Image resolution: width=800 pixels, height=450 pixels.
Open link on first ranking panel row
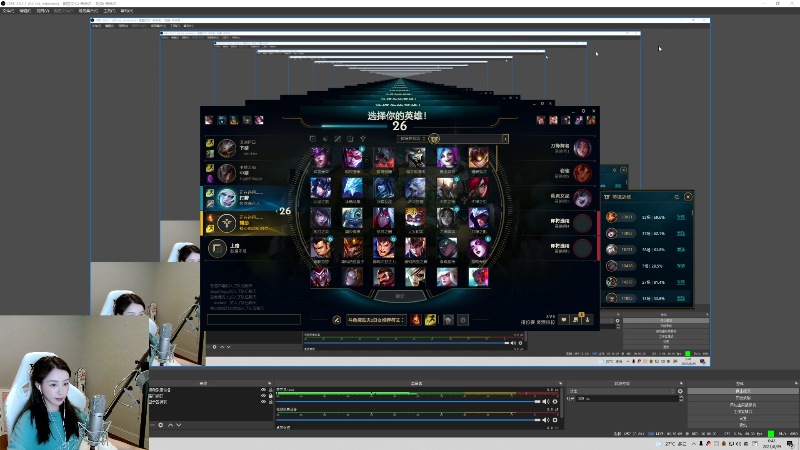681,217
